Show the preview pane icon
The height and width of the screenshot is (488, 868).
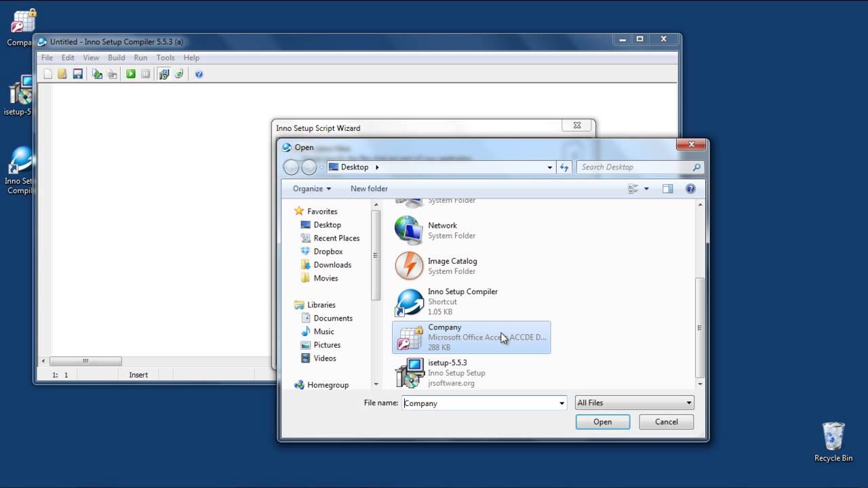coord(667,188)
